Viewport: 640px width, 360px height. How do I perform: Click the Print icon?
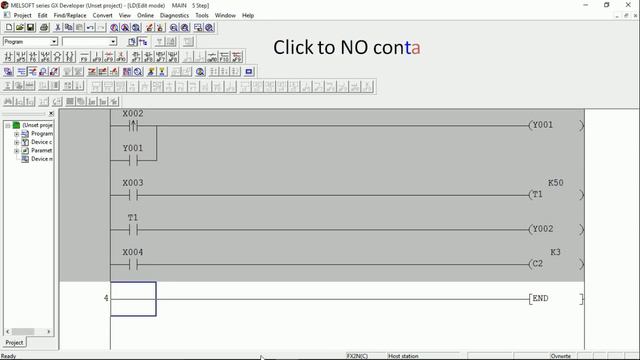pyautogui.click(x=44, y=27)
